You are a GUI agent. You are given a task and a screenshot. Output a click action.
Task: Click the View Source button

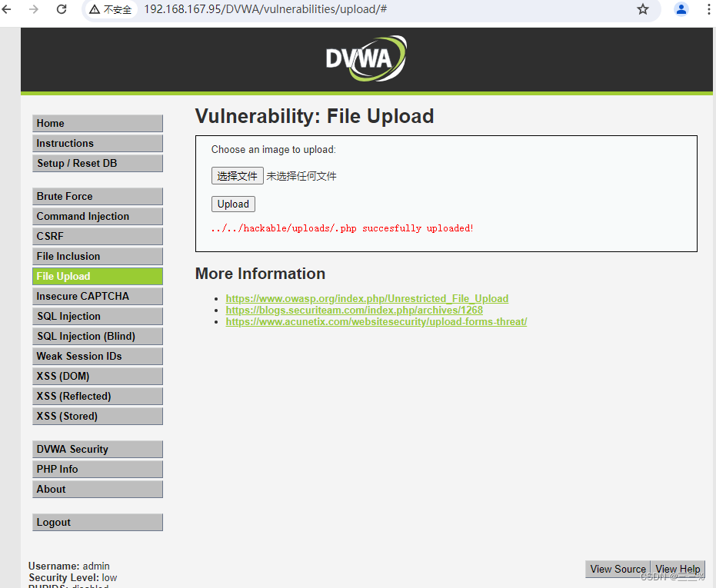(x=618, y=570)
